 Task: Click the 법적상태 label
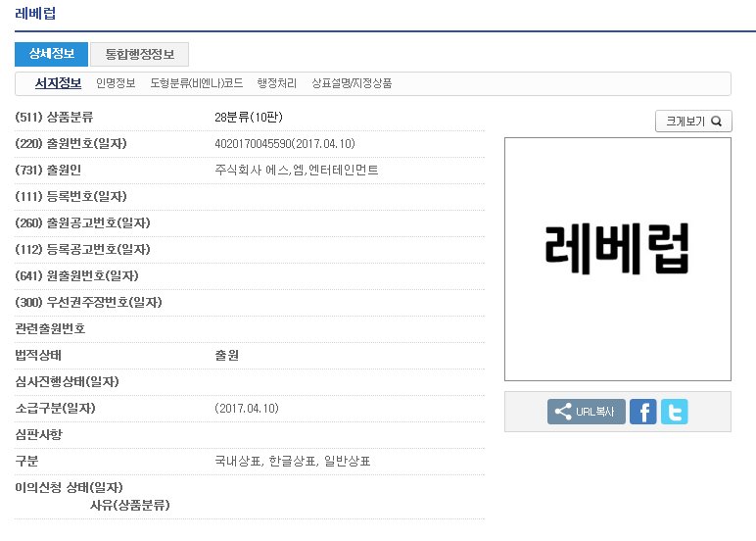point(38,355)
